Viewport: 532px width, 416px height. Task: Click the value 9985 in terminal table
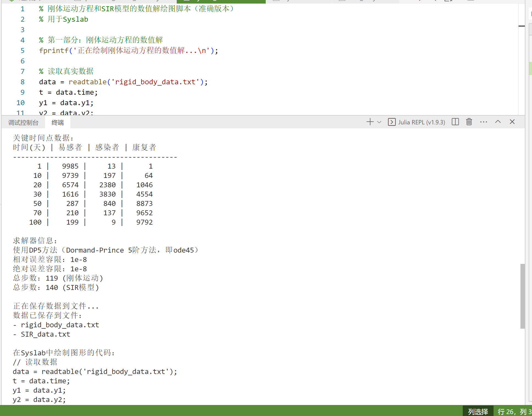[x=70, y=166]
